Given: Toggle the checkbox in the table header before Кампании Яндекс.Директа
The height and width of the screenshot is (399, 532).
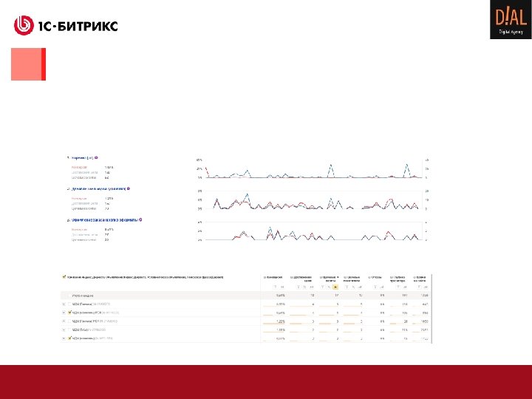Looking at the screenshot, I should click(64, 277).
